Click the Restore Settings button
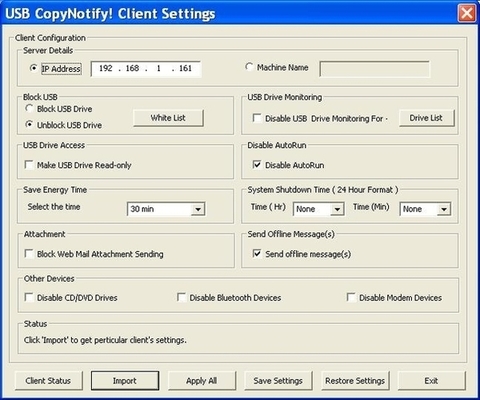480x400 pixels. [x=355, y=380]
